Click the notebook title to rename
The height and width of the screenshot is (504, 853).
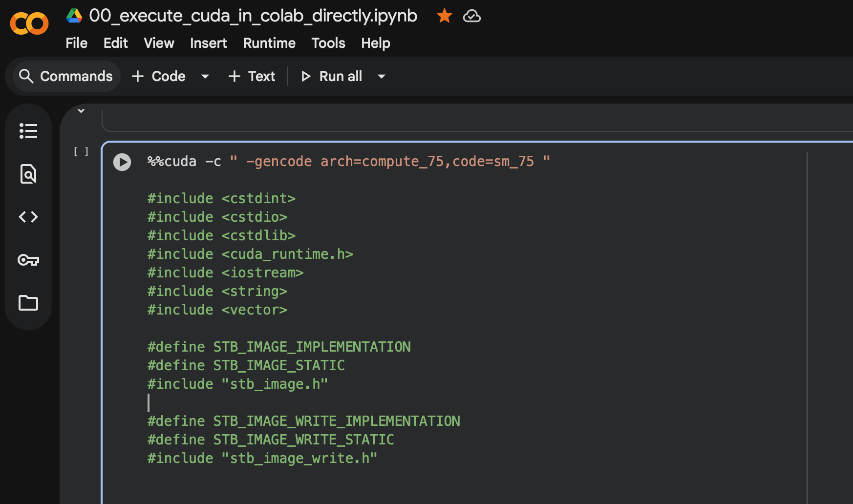coord(253,16)
